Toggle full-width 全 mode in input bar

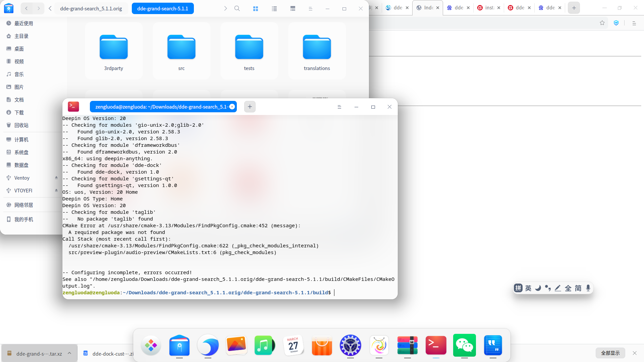pos(568,288)
